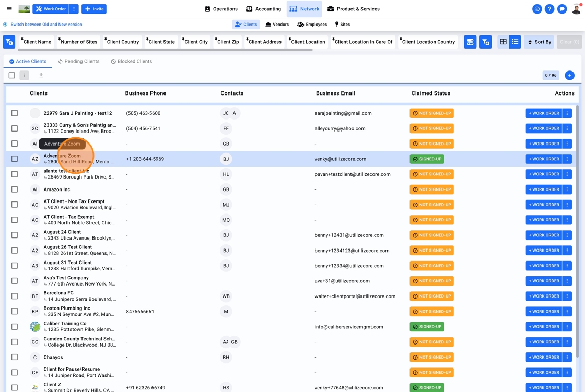
Task: Open the Client Name filter
Action: coord(37,42)
